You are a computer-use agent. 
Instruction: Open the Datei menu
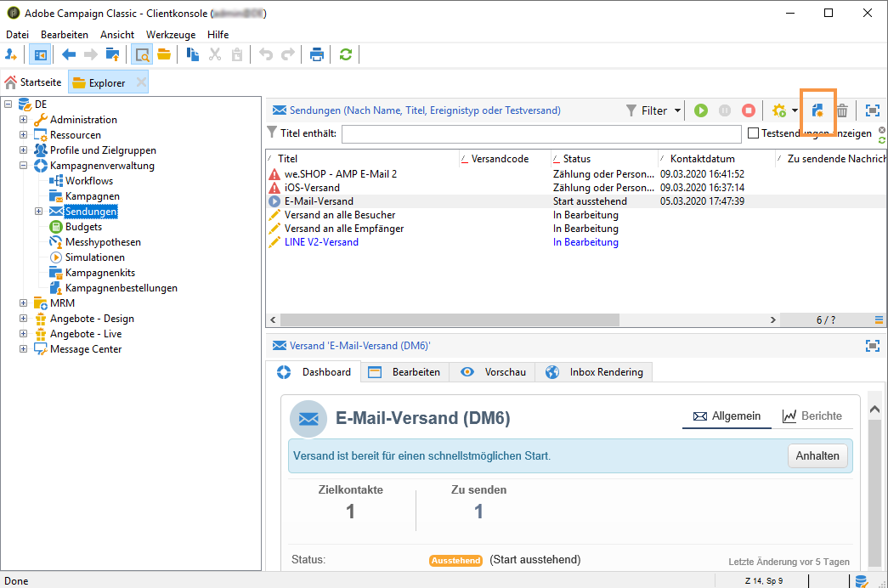click(18, 35)
